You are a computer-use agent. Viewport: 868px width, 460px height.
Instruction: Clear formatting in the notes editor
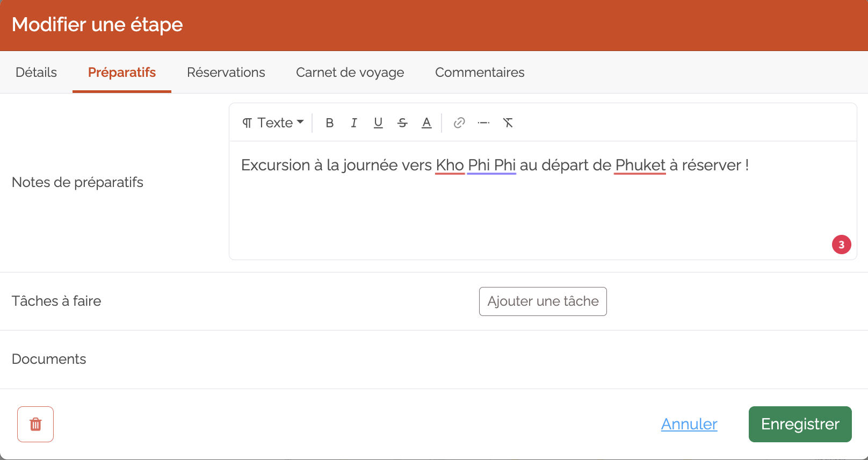click(x=508, y=123)
